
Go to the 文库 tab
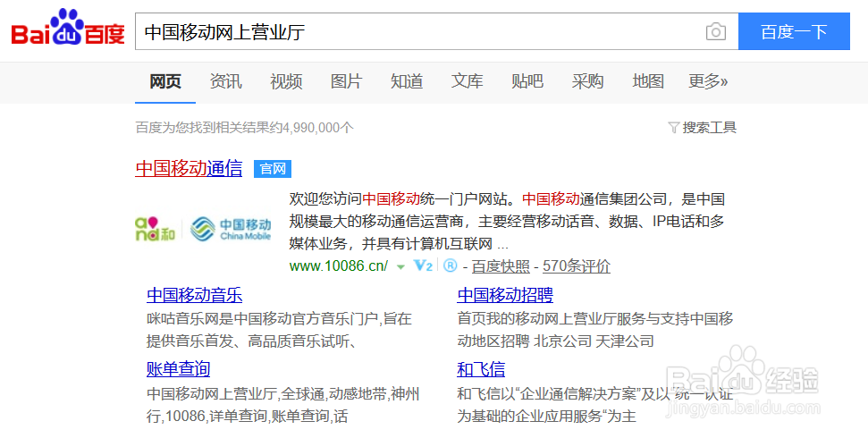point(468,81)
